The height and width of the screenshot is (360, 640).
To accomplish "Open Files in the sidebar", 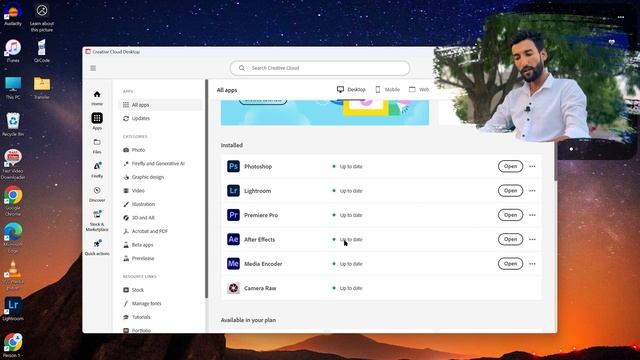I will click(x=97, y=146).
